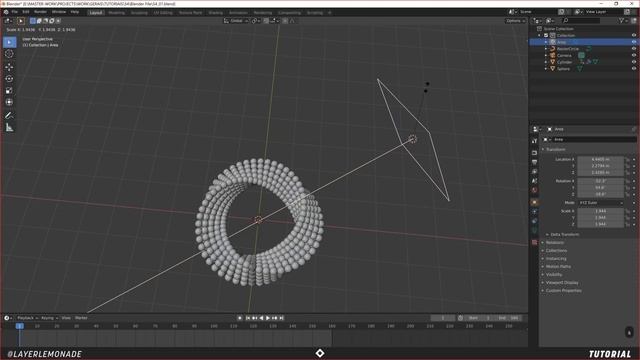The height and width of the screenshot is (360, 640).
Task: Open the View Layer properties tab
Action: click(x=534, y=171)
